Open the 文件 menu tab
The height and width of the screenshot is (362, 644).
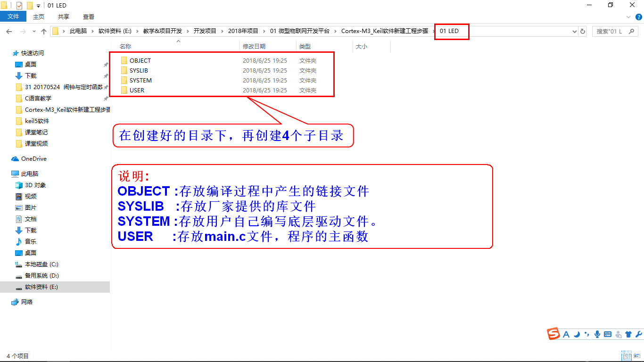coord(13,16)
